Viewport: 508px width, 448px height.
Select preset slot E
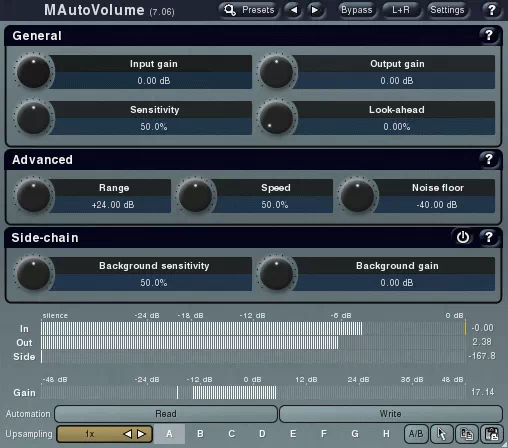pos(293,434)
